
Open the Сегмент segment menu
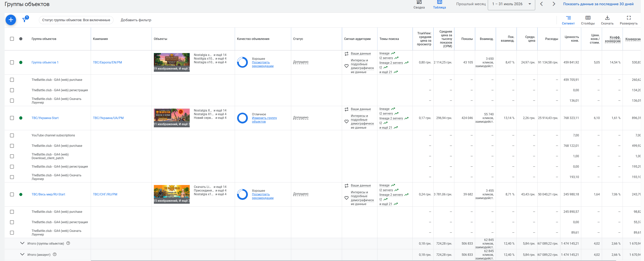568,20
